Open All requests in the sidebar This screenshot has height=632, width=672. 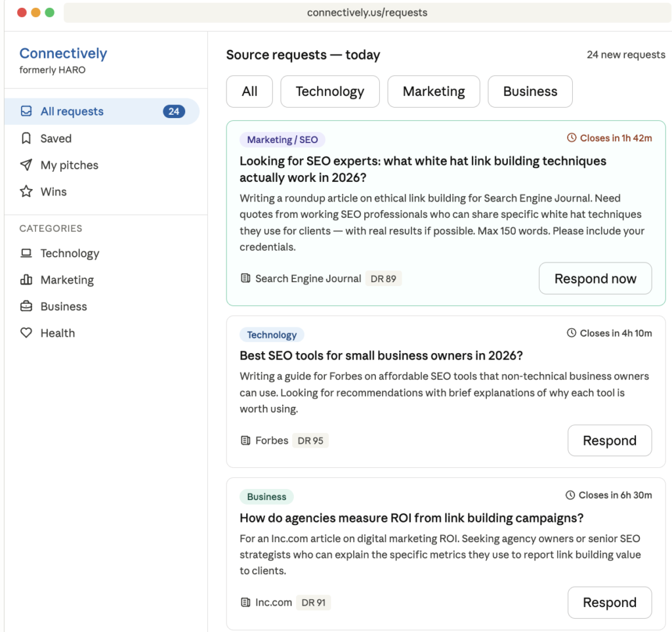click(x=102, y=112)
